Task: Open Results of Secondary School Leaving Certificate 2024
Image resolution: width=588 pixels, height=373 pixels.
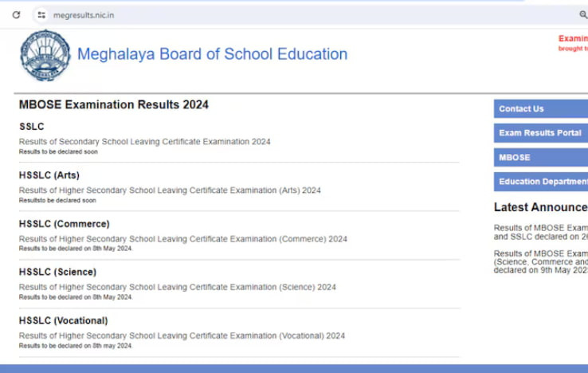Action: click(x=145, y=142)
